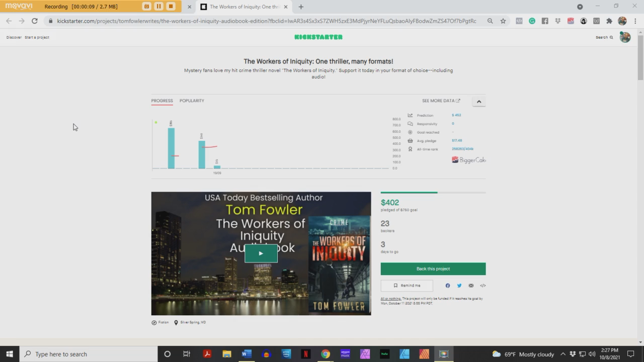Image resolution: width=644 pixels, height=362 pixels.
Task: Click the address bar URL
Action: coord(267,21)
